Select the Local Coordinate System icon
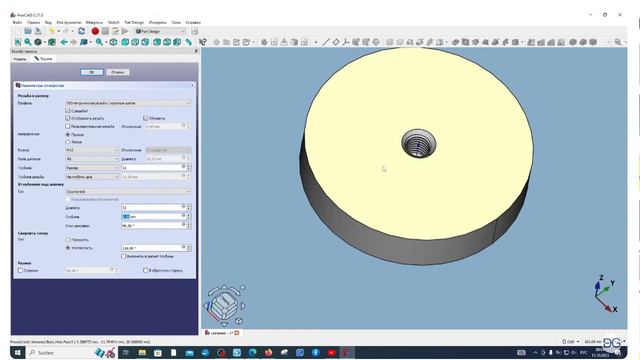This screenshot has height=360, width=640. coord(346,42)
